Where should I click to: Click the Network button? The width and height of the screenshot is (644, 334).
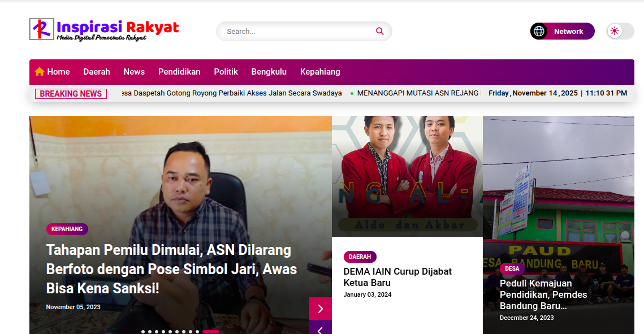pos(568,32)
